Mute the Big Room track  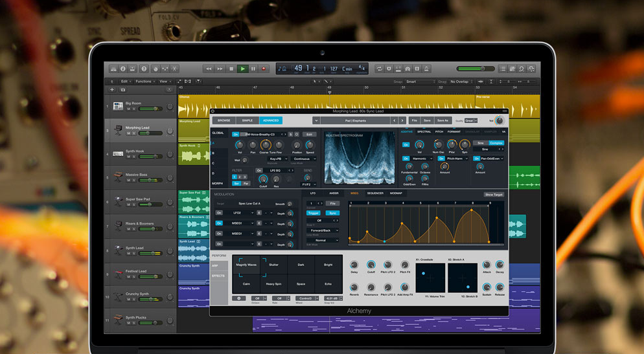[x=128, y=109]
